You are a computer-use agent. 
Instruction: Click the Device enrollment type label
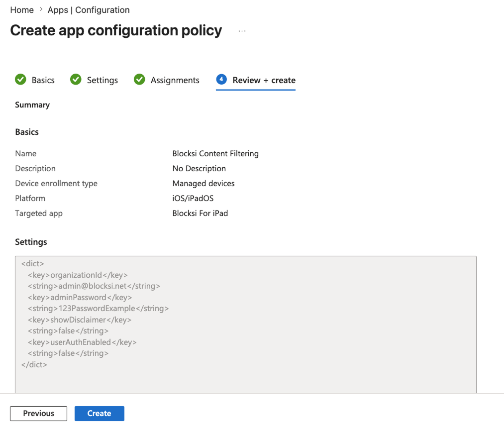(x=56, y=183)
